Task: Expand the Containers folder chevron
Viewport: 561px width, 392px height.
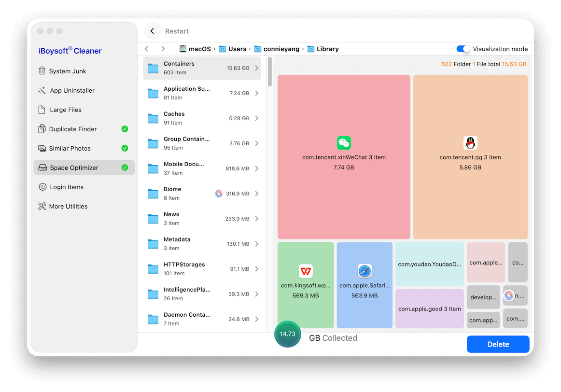Action: [256, 68]
